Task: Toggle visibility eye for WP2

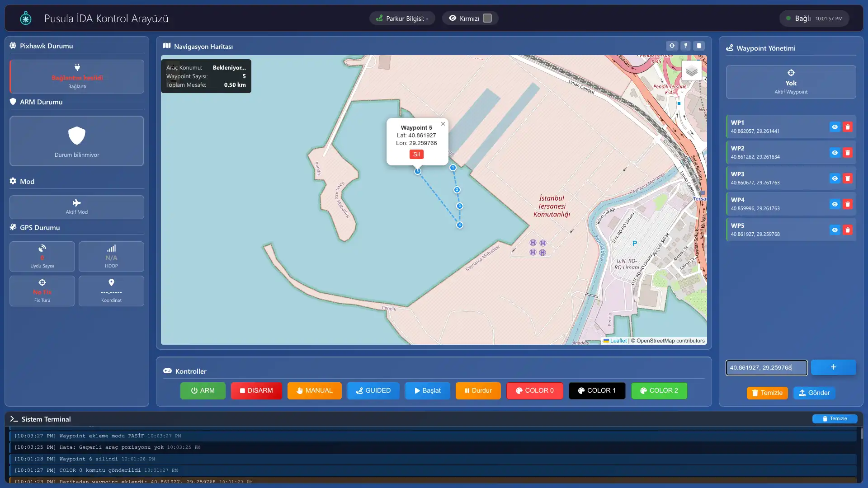Action: point(835,153)
